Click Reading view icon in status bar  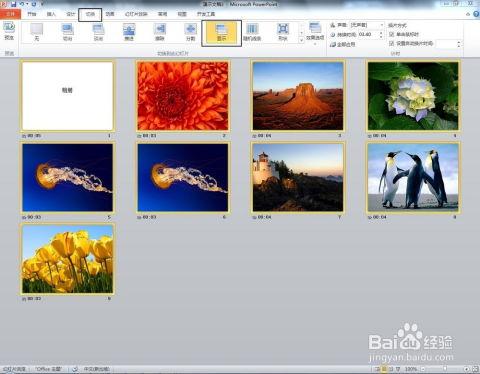point(391,369)
